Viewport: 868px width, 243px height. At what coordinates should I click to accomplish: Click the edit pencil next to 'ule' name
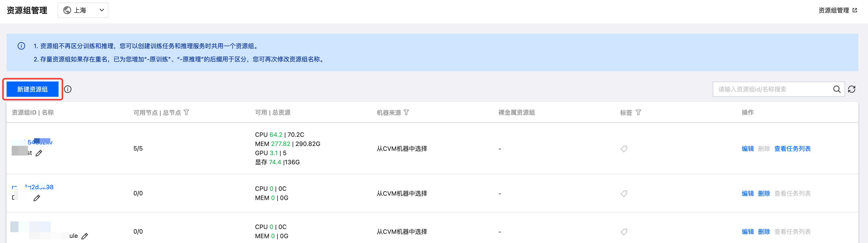(x=85, y=236)
